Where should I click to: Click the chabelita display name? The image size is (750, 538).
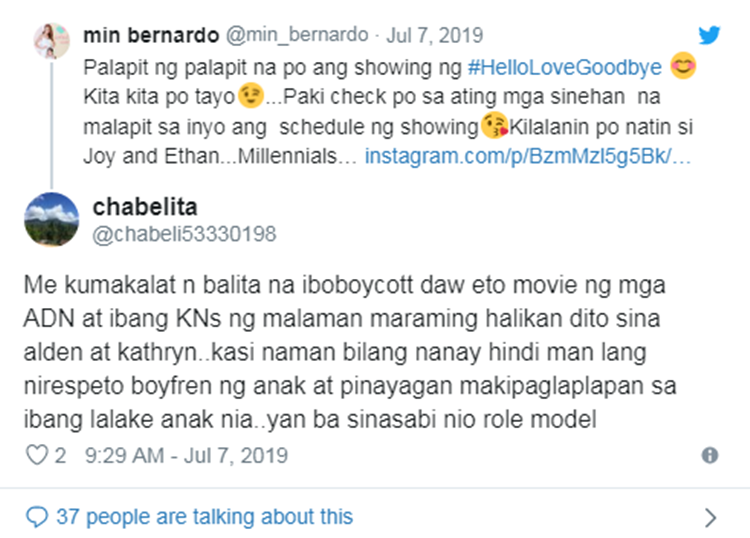click(x=144, y=206)
